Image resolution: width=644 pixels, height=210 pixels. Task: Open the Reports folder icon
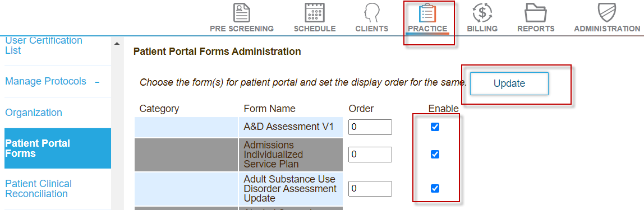point(536,13)
